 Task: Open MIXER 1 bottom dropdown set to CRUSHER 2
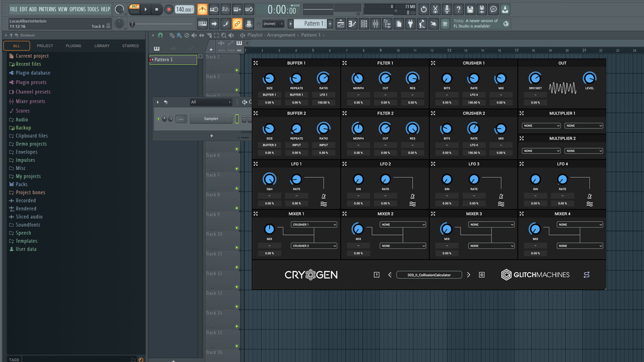[314, 246]
